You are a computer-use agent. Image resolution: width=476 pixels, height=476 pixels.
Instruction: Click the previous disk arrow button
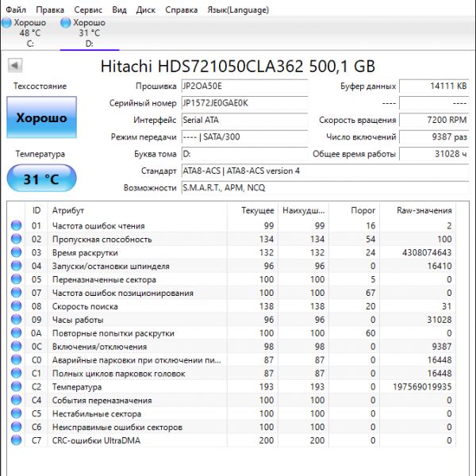point(14,66)
